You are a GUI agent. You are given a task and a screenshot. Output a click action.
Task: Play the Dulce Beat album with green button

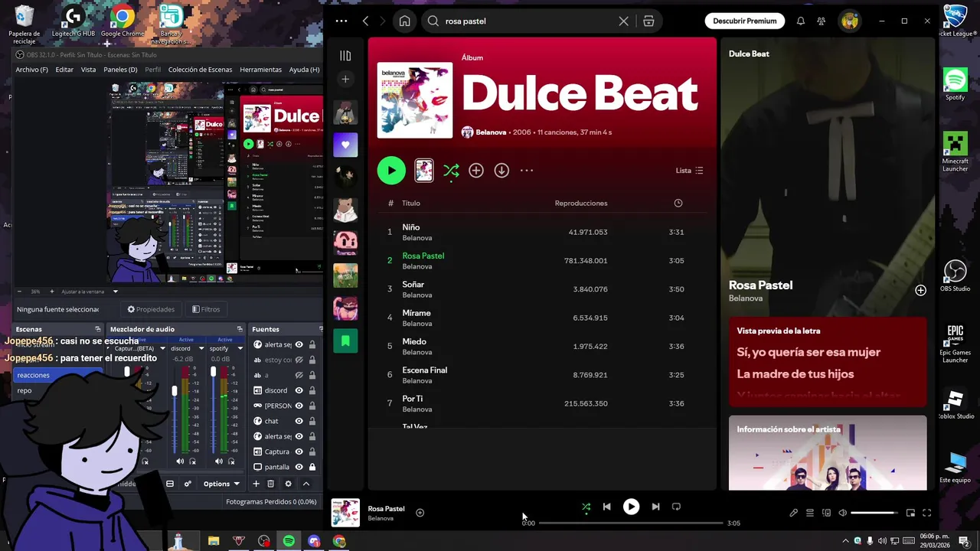pos(391,171)
